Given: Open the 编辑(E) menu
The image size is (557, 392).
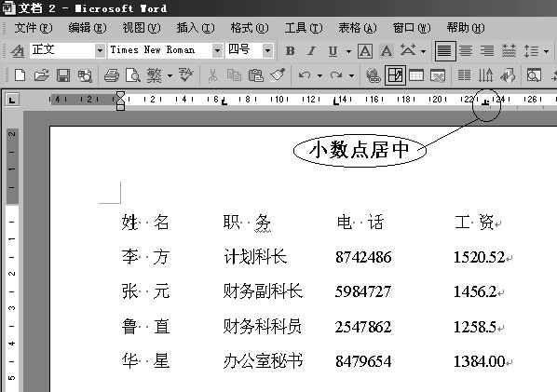Looking at the screenshot, I should click(x=88, y=28).
